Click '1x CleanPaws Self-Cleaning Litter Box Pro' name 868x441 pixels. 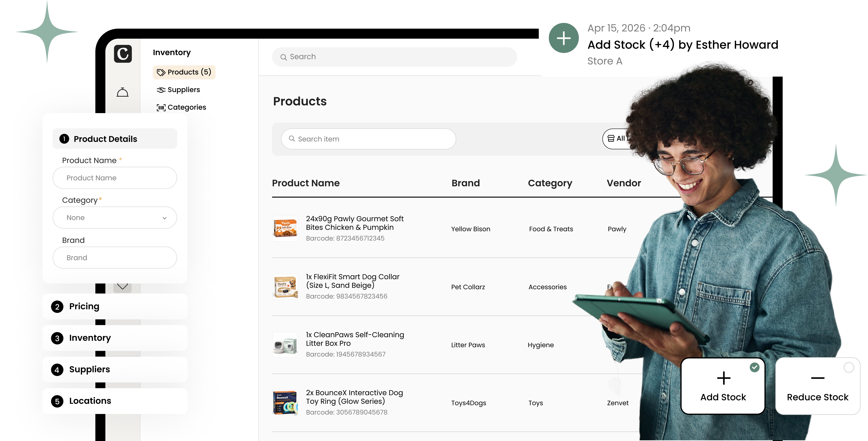pyautogui.click(x=355, y=339)
